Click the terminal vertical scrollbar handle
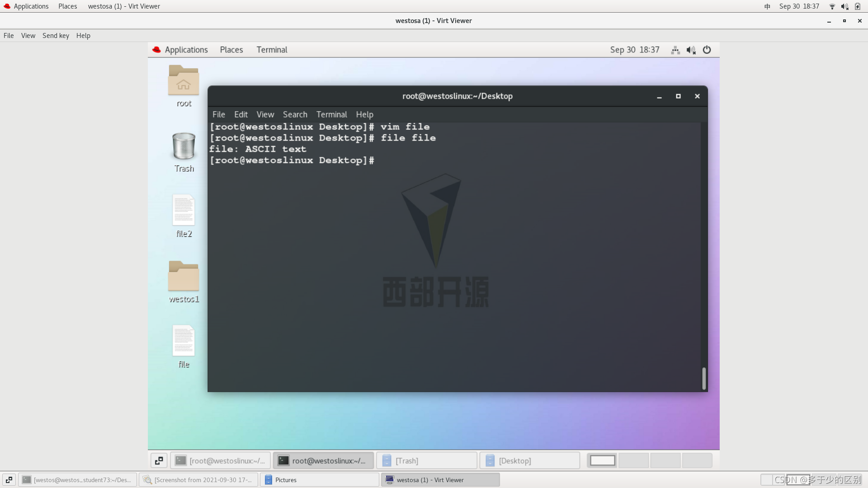The height and width of the screenshot is (488, 868). 704,378
